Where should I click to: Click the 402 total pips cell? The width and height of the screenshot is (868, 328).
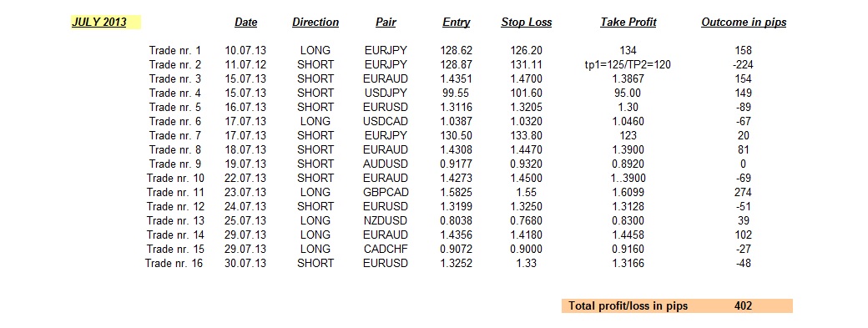click(x=744, y=305)
